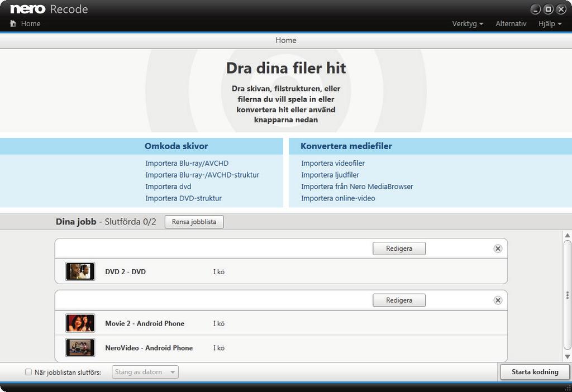This screenshot has height=392, width=572.
Task: Enable the 'När jobblistan slutförs' checkbox
Action: pos(28,372)
